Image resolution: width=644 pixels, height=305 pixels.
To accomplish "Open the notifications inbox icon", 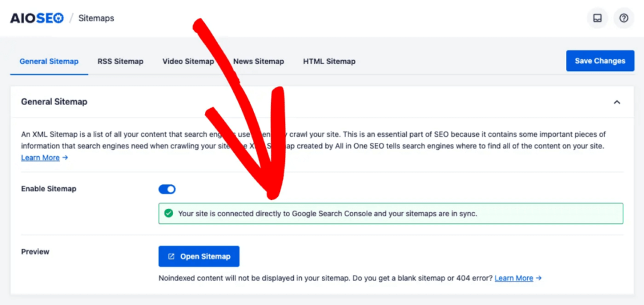I will click(x=597, y=18).
